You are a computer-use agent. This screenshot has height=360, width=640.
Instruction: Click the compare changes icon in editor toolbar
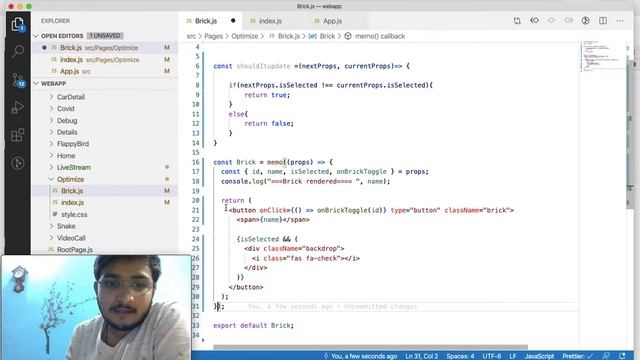coord(517,21)
